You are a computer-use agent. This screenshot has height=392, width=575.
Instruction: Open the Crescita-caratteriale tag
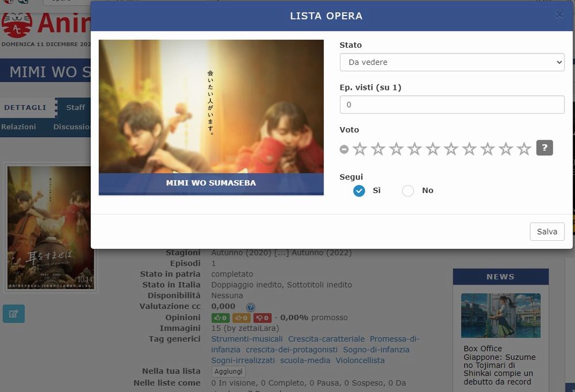327,339
